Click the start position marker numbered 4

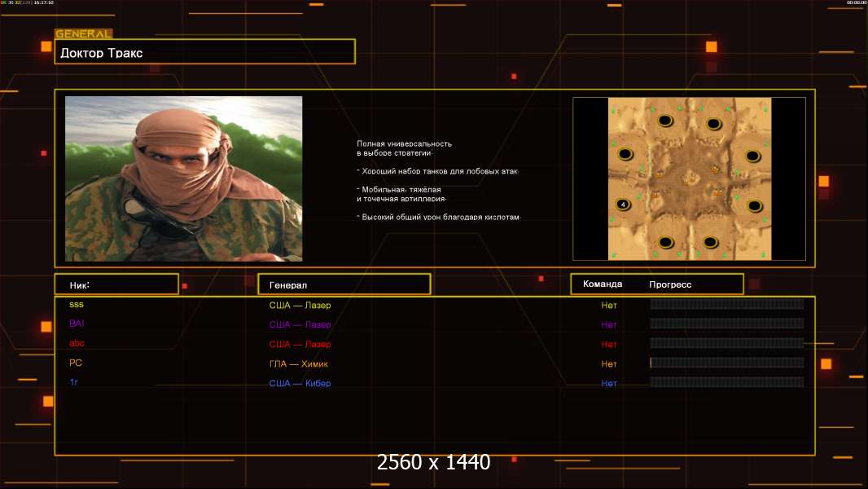[x=624, y=204]
